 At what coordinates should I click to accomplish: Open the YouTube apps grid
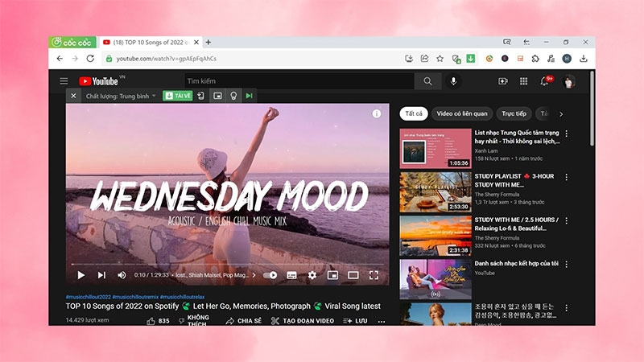[524, 81]
